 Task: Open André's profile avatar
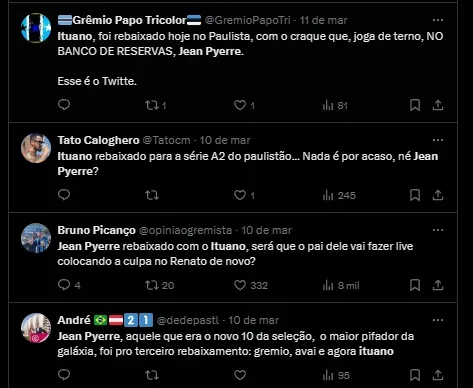36,328
